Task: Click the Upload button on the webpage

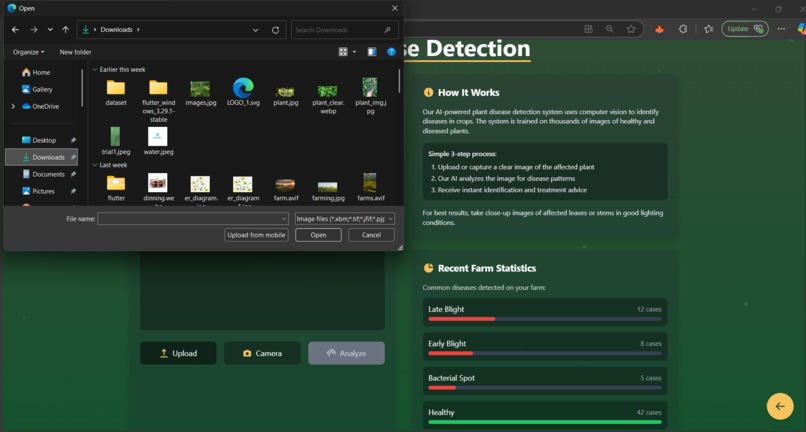Action: (178, 353)
